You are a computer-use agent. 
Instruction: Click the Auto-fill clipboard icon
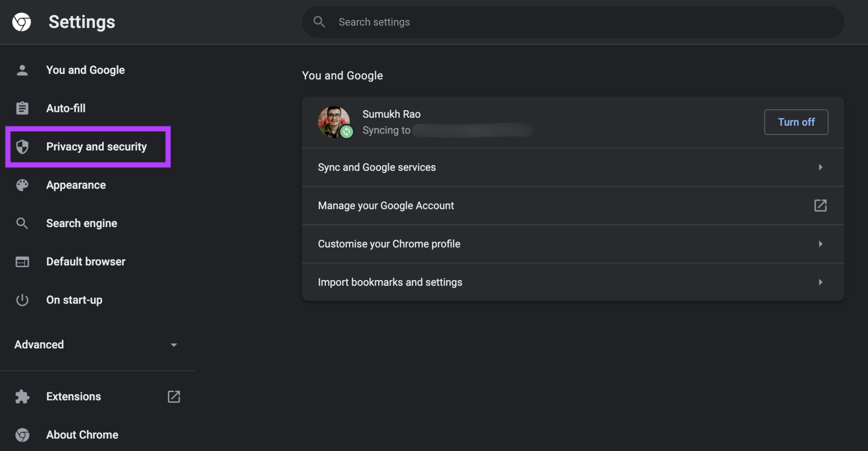click(22, 108)
